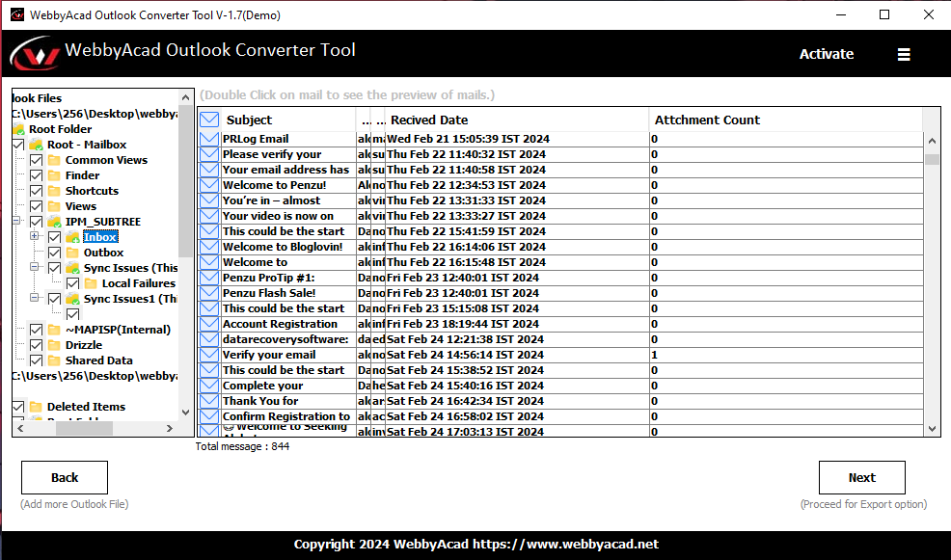This screenshot has width=951, height=560.
Task: Click attachment count 1 of Verify your email
Action: pos(655,355)
